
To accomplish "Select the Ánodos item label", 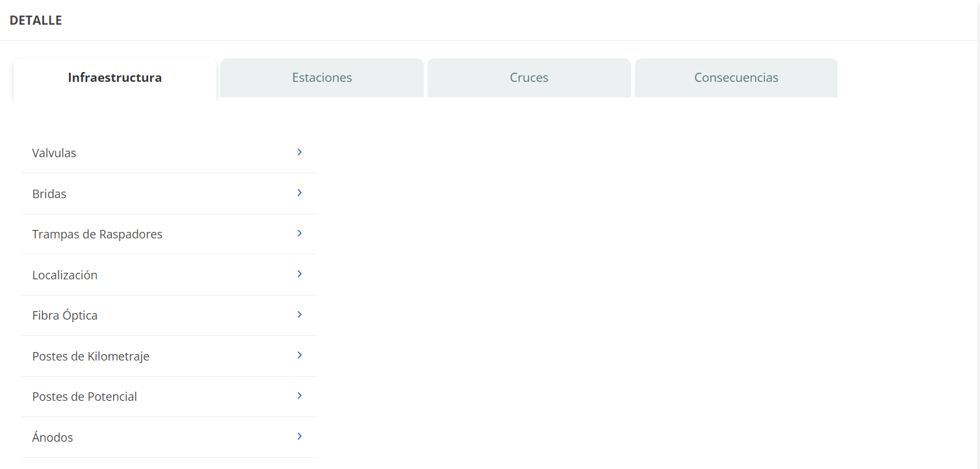I will pos(53,438).
